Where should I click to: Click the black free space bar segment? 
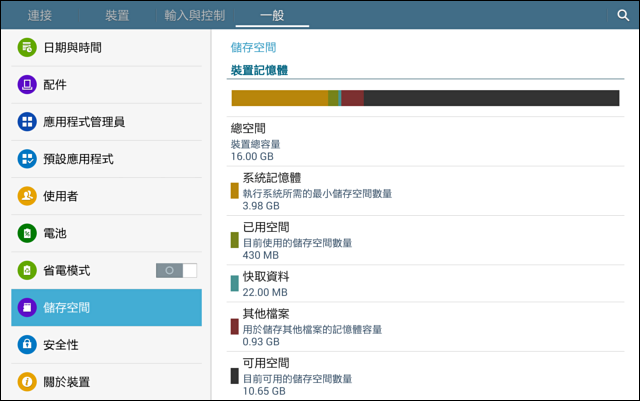pyautogui.click(x=491, y=98)
